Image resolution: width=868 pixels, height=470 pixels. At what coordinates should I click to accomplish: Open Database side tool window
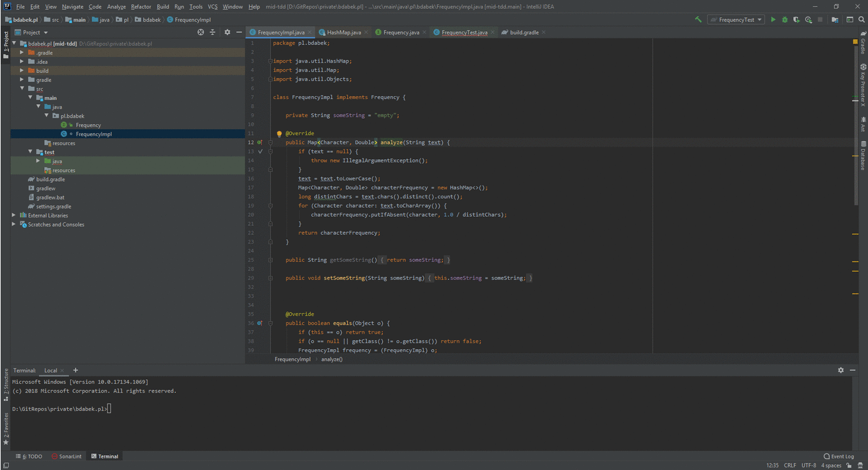pos(863,155)
